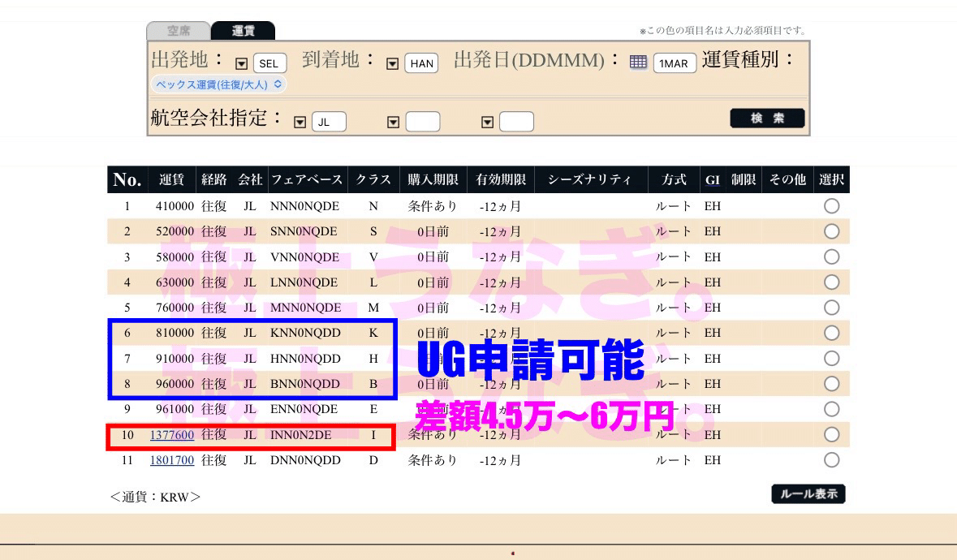Screen dimensions: 957x560
Task: Select radio button for fare No.11 DNN0NQDD
Action: coord(831,459)
